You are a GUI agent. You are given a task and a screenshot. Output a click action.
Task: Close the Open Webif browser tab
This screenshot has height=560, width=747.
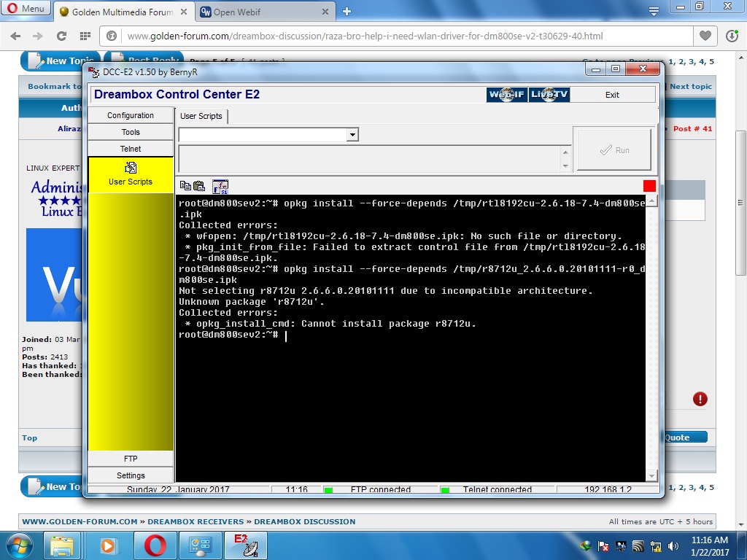tap(325, 12)
